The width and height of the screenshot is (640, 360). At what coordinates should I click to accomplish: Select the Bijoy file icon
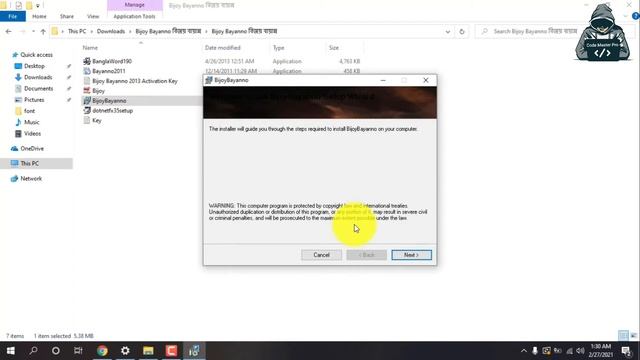click(87, 91)
